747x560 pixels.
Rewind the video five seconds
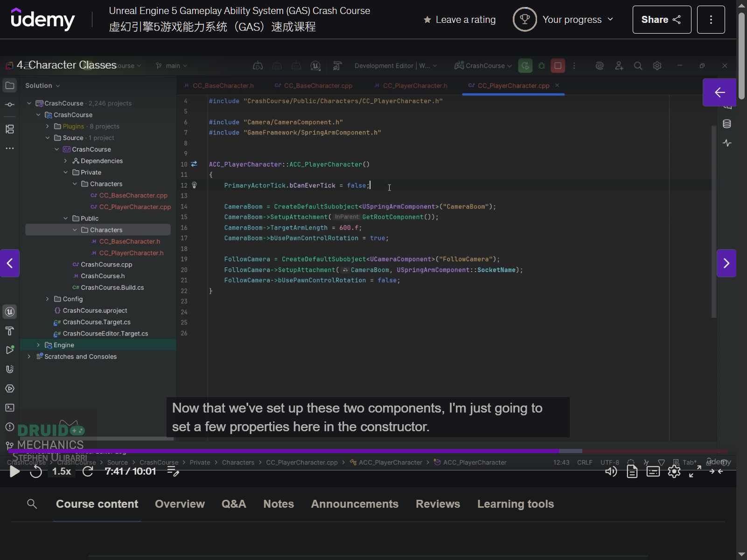click(x=36, y=471)
